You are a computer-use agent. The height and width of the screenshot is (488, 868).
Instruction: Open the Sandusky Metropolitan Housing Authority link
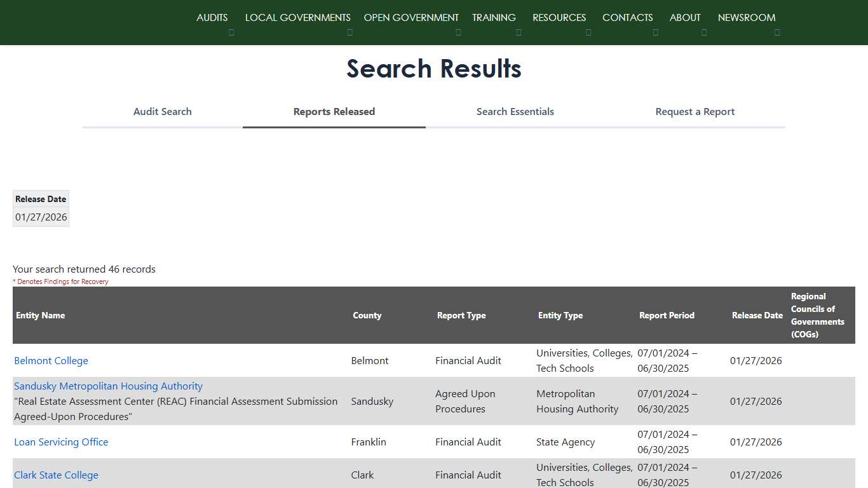[108, 386]
